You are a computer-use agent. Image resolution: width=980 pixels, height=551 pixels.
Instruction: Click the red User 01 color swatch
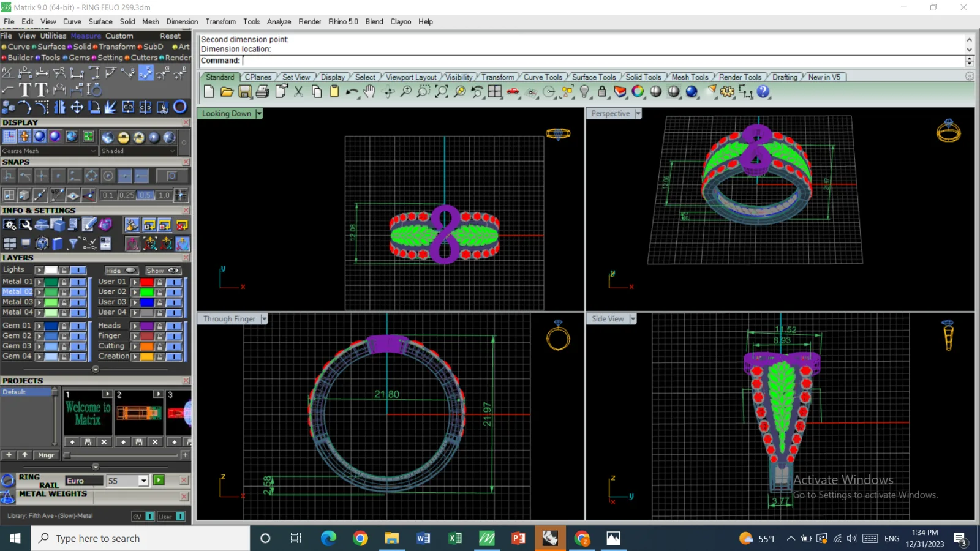click(x=147, y=282)
